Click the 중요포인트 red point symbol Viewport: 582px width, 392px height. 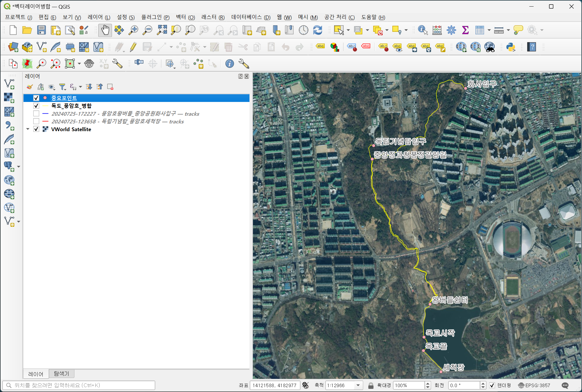click(45, 98)
